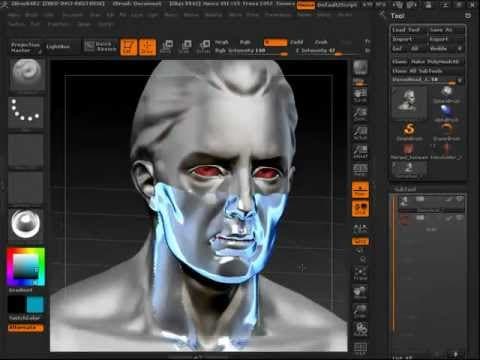Image resolution: width=480 pixels, height=360 pixels.
Task: Adjust the Rgb Intensity slider
Action: point(251,51)
